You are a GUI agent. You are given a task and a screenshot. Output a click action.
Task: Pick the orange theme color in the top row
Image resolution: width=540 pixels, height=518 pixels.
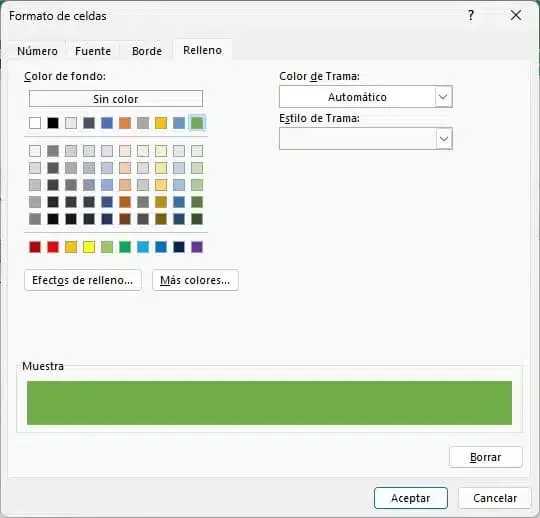[125, 123]
